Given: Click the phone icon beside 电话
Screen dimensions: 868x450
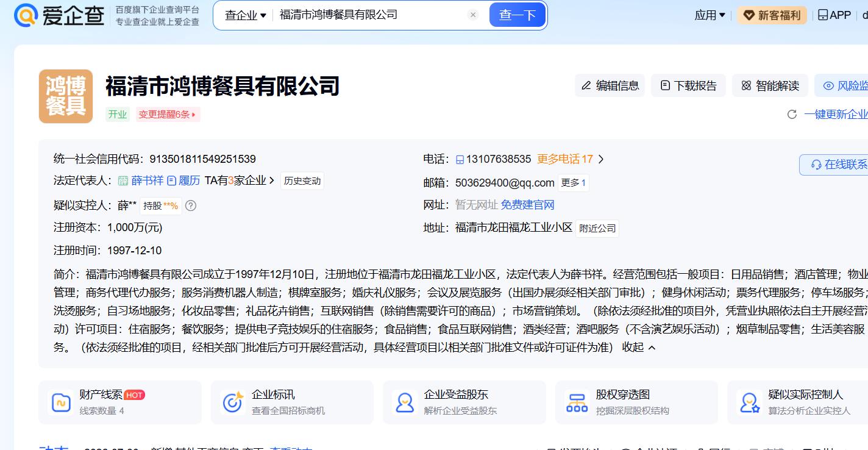Looking at the screenshot, I should pos(460,159).
